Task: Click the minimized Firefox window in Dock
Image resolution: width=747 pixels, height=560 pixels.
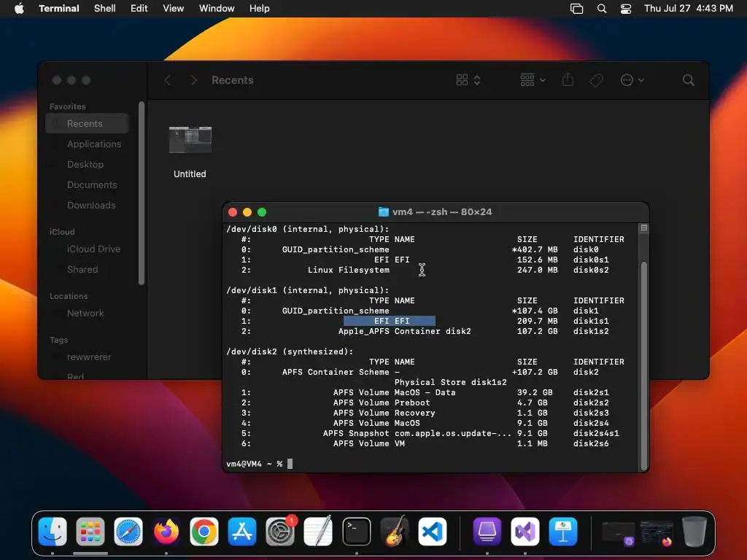Action: click(x=656, y=532)
